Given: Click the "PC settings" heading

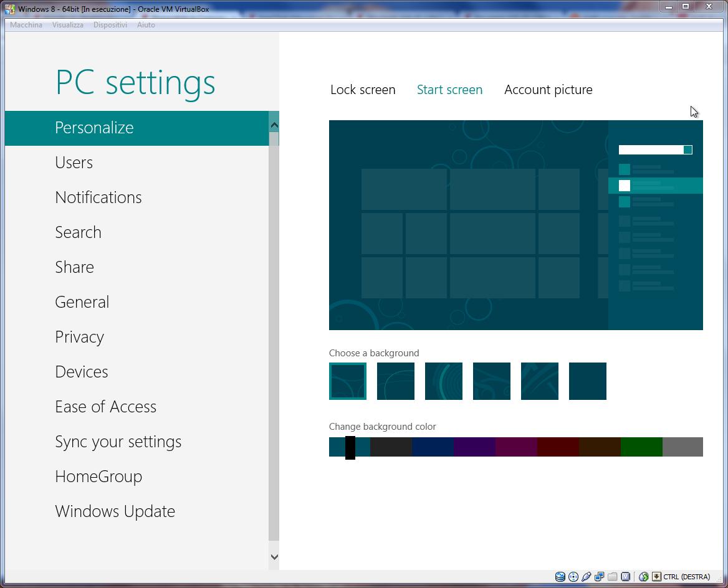Looking at the screenshot, I should (135, 83).
